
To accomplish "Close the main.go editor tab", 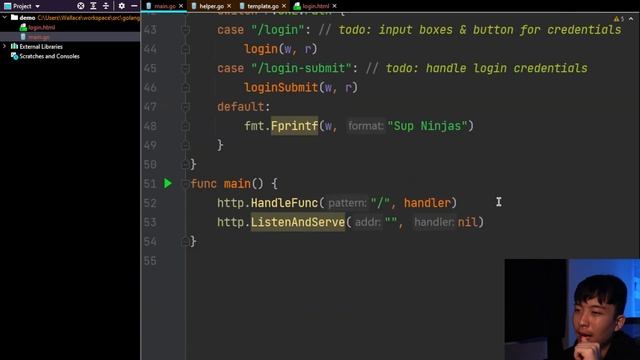I will [181, 6].
